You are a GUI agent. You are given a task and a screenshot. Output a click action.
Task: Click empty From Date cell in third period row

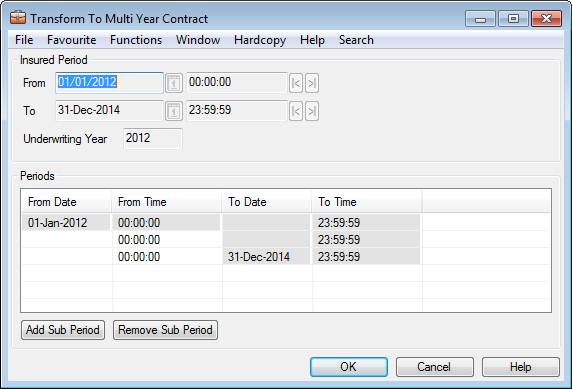[x=66, y=257]
